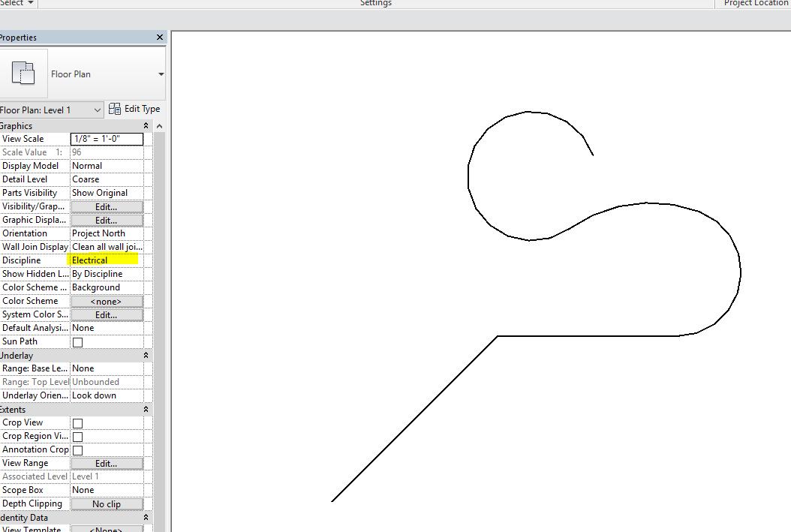Open Graphic Display Options Edit button
Viewport: 791px width, 532px height.
107,221
